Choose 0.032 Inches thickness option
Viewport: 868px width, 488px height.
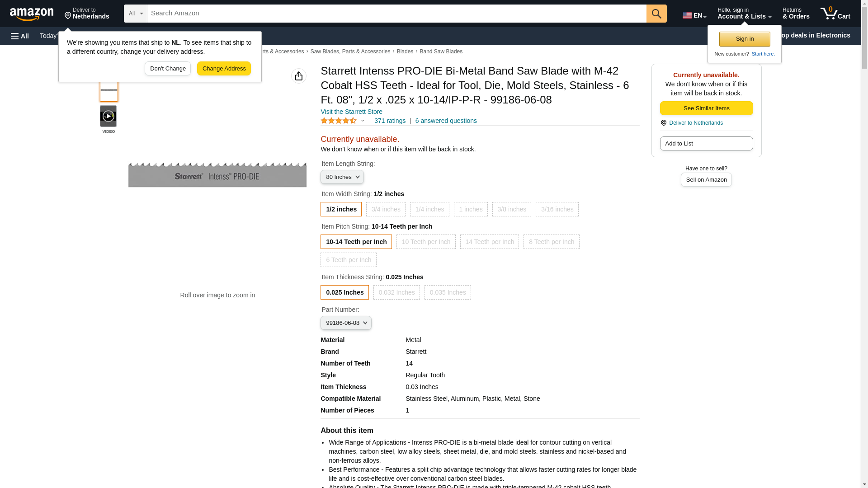[396, 292]
